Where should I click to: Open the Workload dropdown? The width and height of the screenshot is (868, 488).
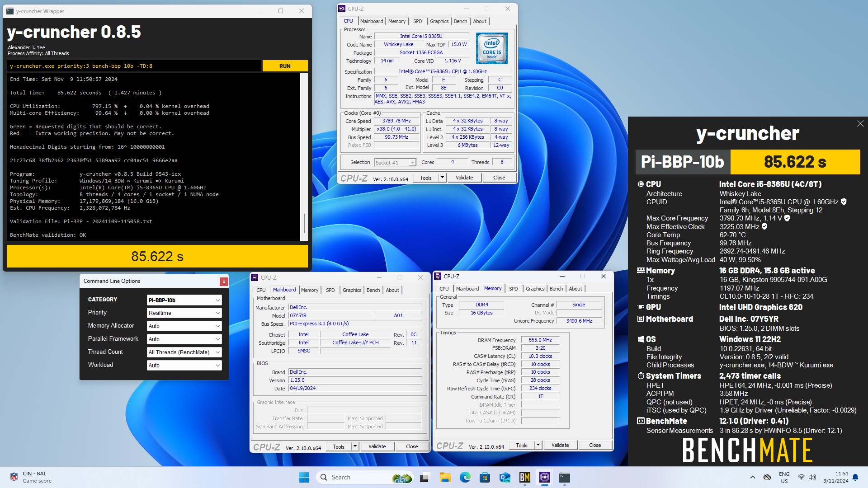coord(184,366)
